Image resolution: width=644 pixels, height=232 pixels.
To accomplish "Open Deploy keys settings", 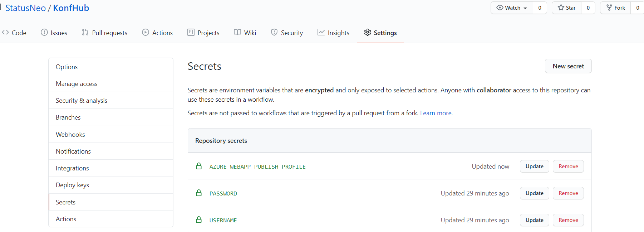I will coord(111,185).
